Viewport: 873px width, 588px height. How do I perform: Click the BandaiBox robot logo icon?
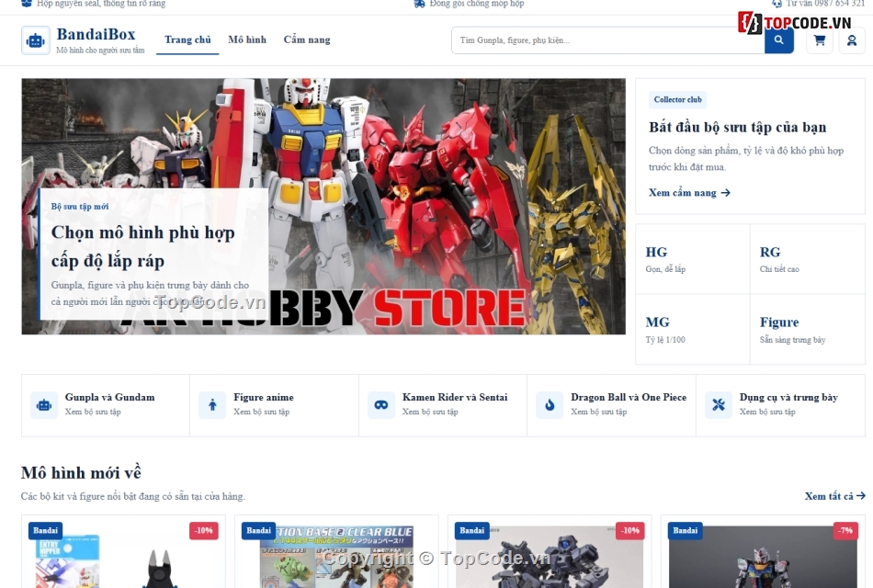(36, 40)
